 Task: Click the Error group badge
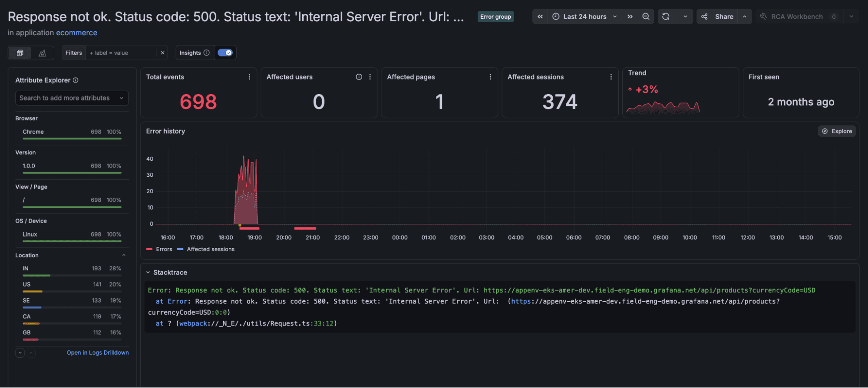coord(495,16)
